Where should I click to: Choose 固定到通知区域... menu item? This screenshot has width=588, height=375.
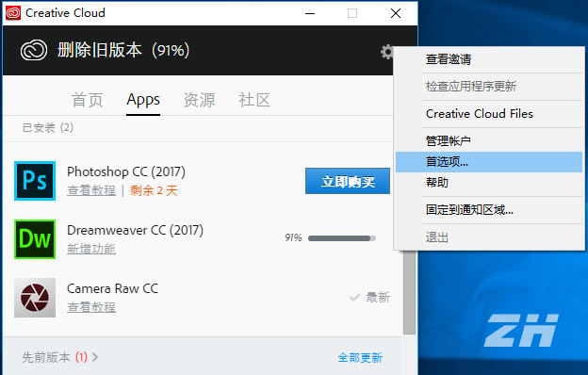[489, 210]
